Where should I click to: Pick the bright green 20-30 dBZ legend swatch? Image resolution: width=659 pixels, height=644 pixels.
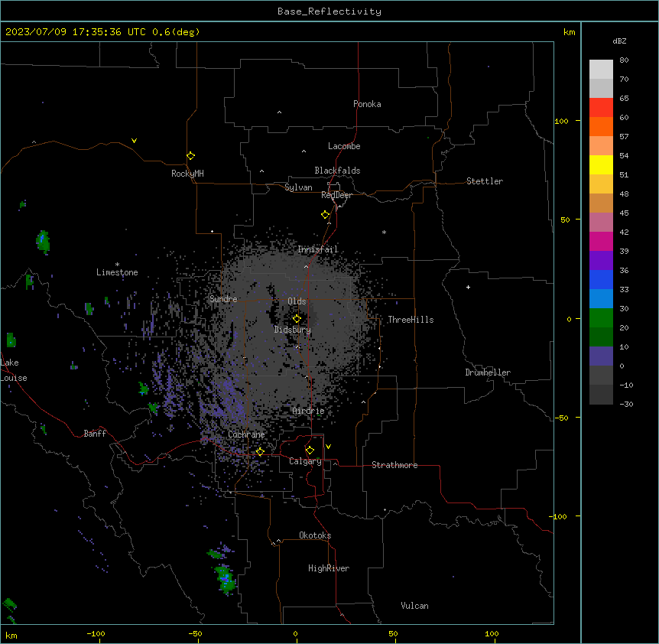point(601,318)
